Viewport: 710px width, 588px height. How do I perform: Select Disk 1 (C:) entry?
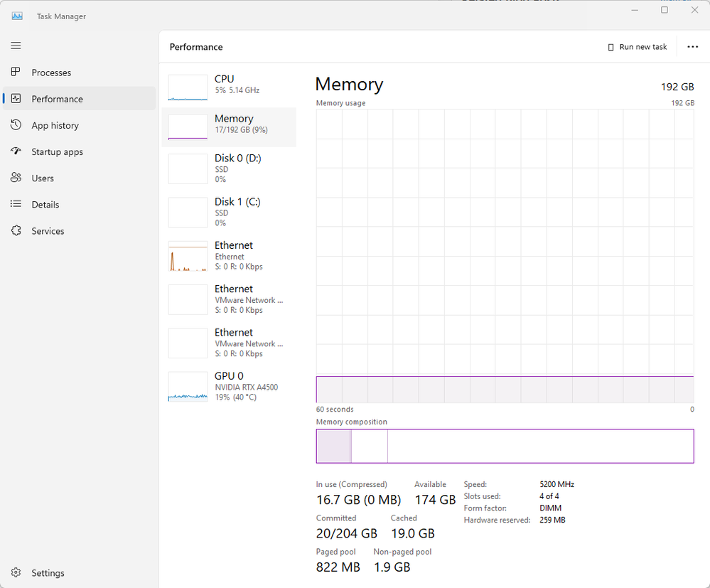click(x=229, y=212)
